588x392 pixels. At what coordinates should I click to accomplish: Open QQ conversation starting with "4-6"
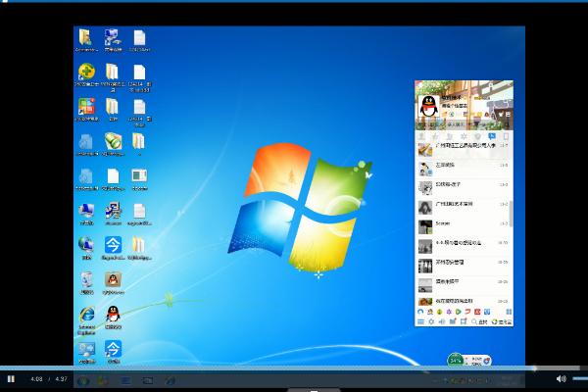464,247
